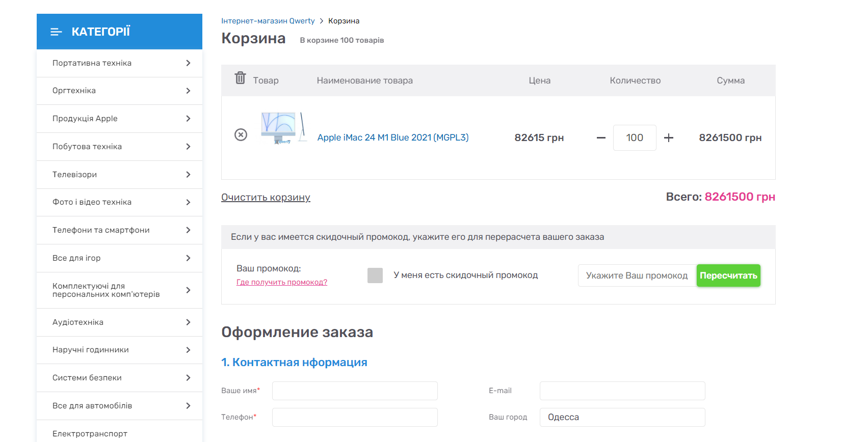
Task: Expand the Системи безпеки category arrow
Action: [188, 378]
